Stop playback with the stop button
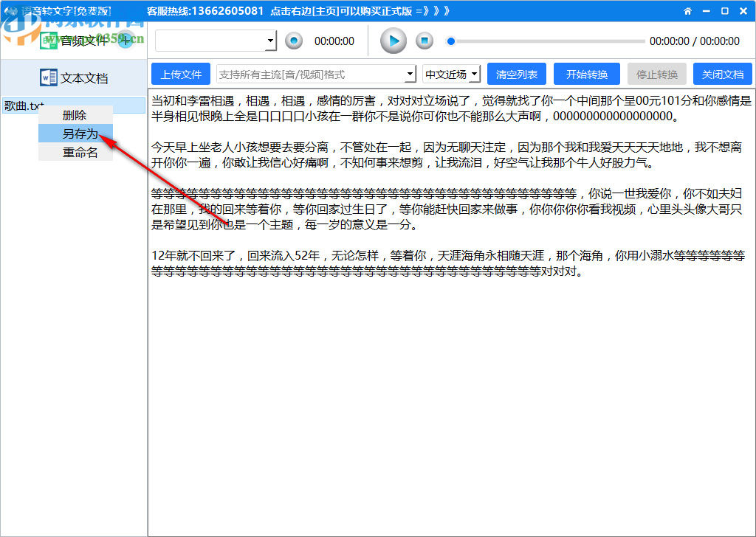 tap(425, 41)
